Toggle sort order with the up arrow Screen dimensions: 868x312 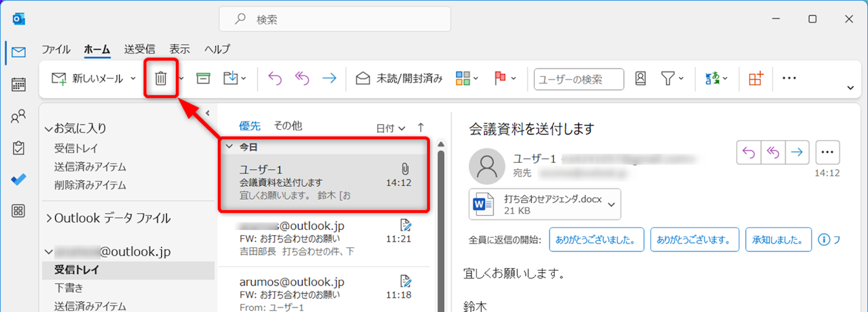click(x=420, y=128)
